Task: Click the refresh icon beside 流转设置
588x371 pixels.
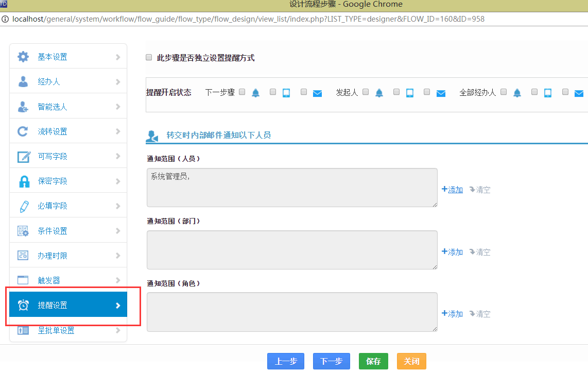Action: point(23,131)
